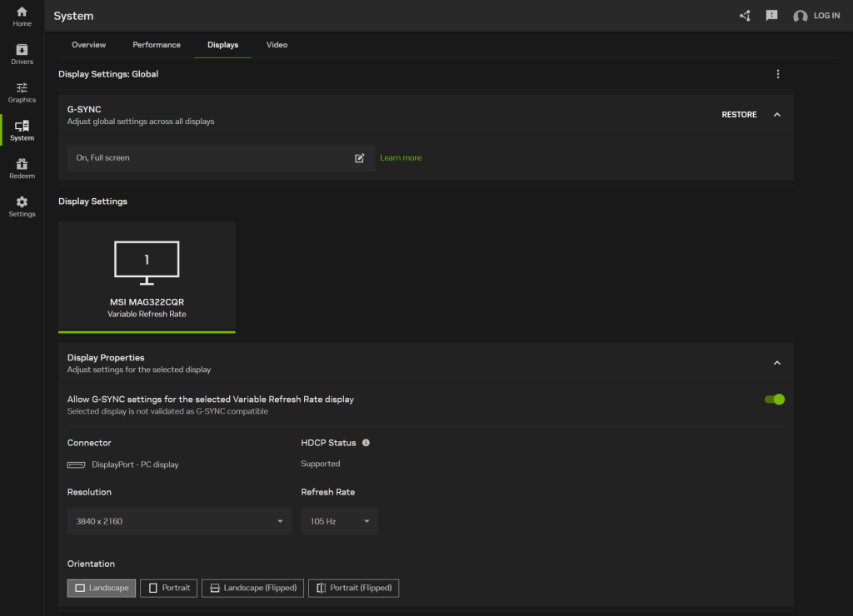
Task: Open the Redeem gift section
Action: click(x=22, y=168)
